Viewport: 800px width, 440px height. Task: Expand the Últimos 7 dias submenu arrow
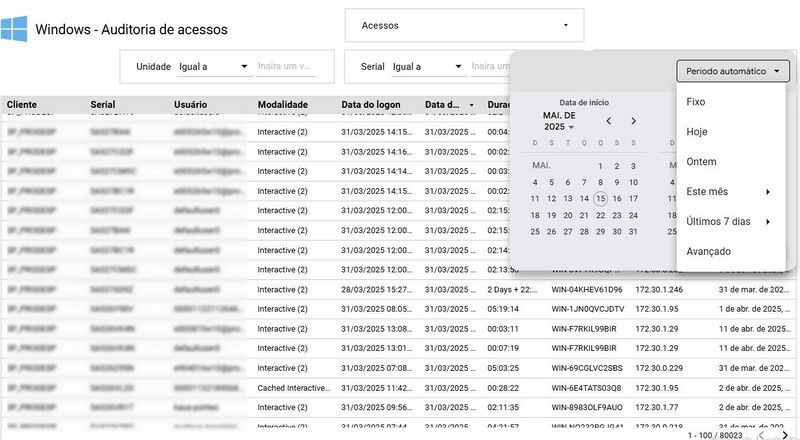pyautogui.click(x=768, y=221)
